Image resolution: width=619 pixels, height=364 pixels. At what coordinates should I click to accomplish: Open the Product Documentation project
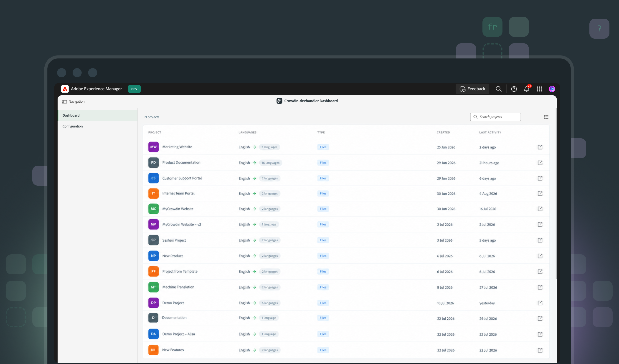pyautogui.click(x=181, y=163)
